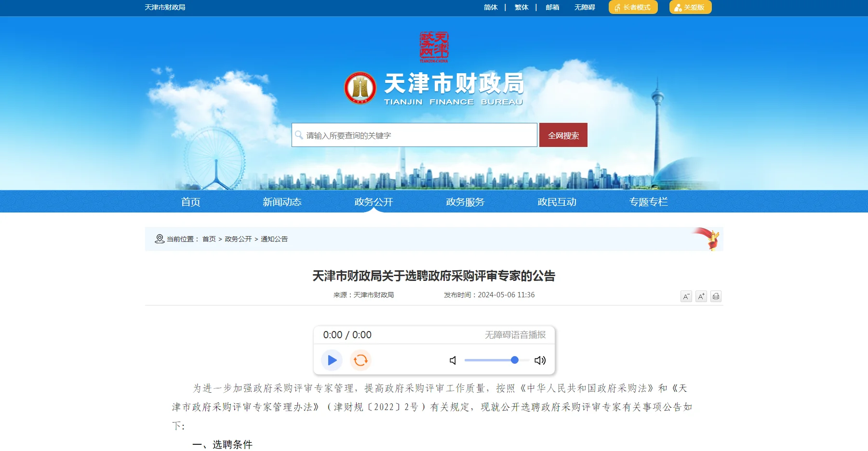The width and height of the screenshot is (868, 451).
Task: Restart the audio broadcast playback
Action: tap(361, 360)
